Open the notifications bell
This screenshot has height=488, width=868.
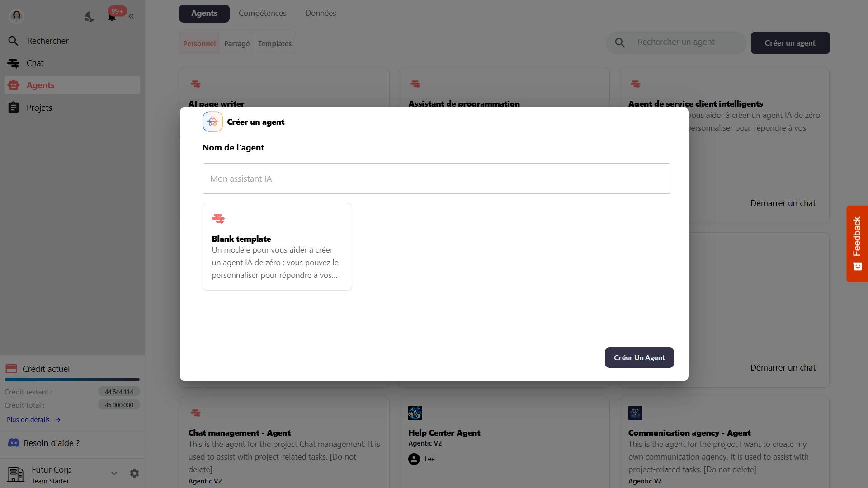pos(112,17)
